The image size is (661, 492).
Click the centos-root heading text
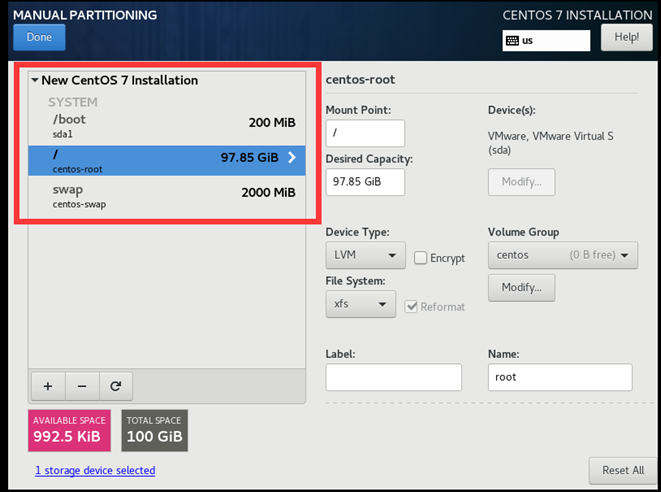pyautogui.click(x=360, y=79)
